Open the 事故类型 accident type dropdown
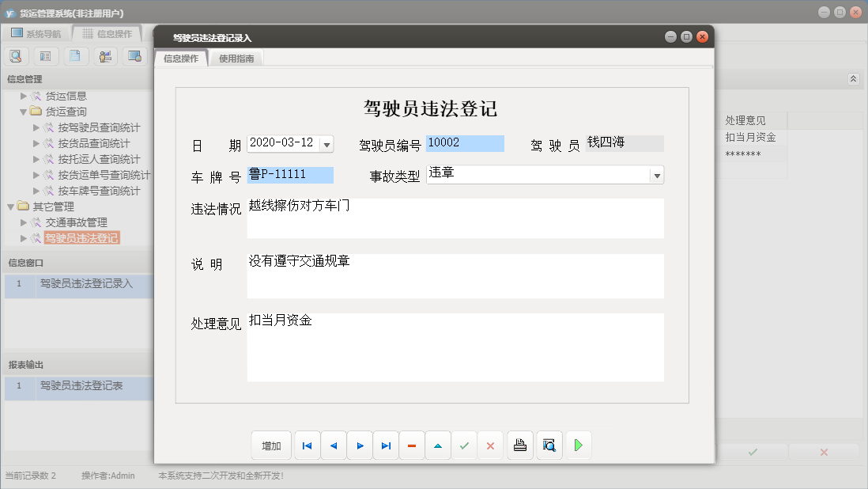 tap(659, 174)
